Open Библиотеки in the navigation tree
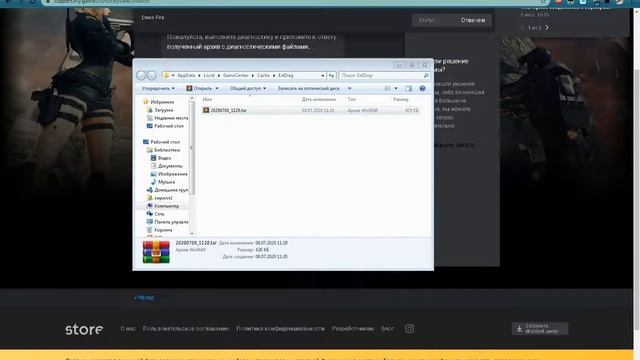Viewport: 640px width, 360px height. [163, 150]
